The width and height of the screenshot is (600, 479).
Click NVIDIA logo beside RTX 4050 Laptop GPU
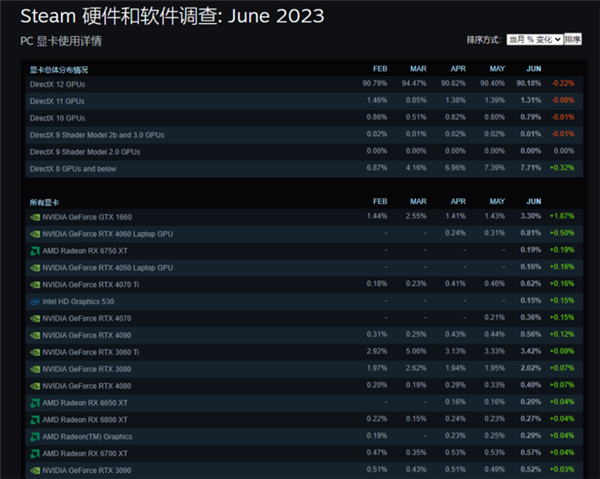pyautogui.click(x=35, y=268)
